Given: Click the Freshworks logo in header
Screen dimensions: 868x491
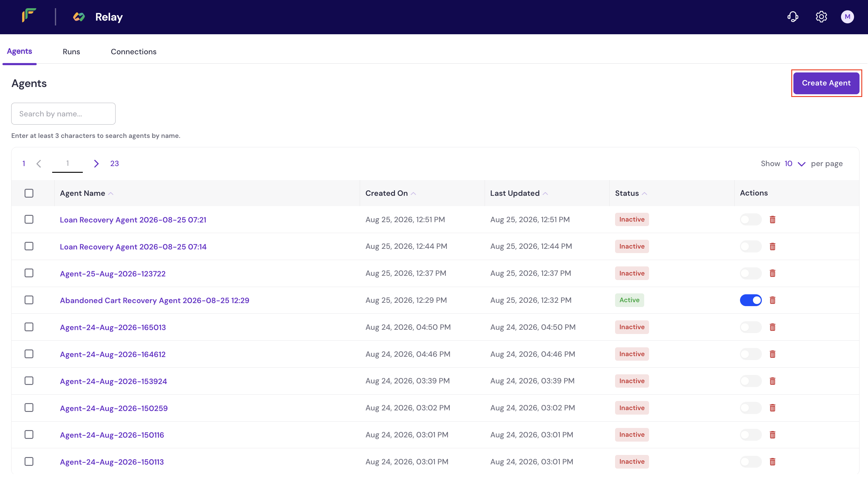Looking at the screenshot, I should [x=29, y=15].
